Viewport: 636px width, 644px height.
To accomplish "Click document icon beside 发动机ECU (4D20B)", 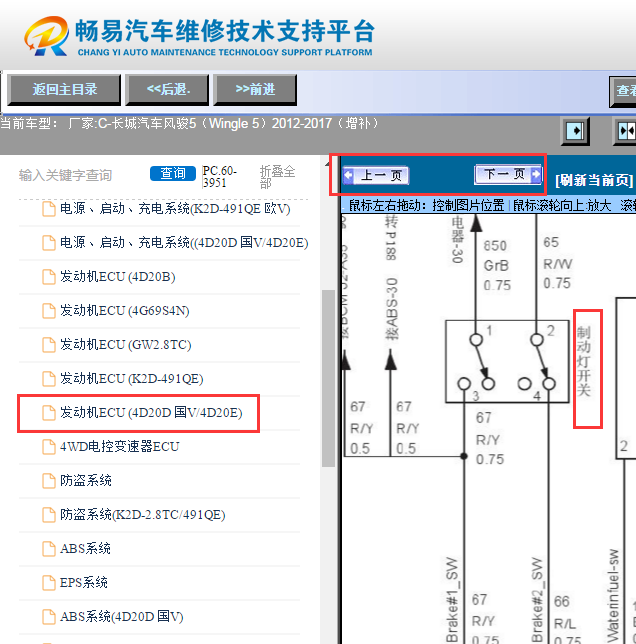I will [49, 277].
